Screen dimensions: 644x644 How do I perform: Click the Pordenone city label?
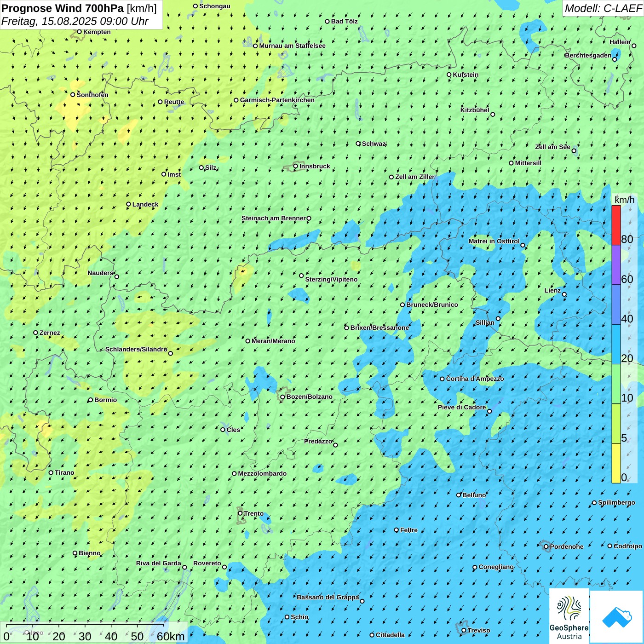567,546
